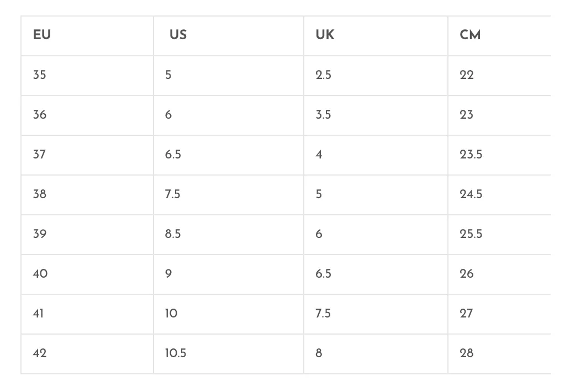This screenshot has width=570, height=392.
Task: Select the US 6.5 cell
Action: (x=229, y=155)
